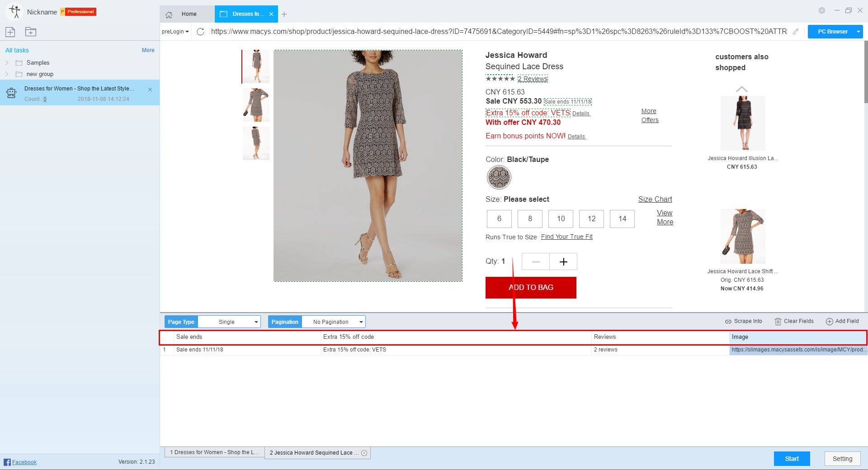Click the robot task icon in sidebar
868x470 pixels.
(x=11, y=93)
